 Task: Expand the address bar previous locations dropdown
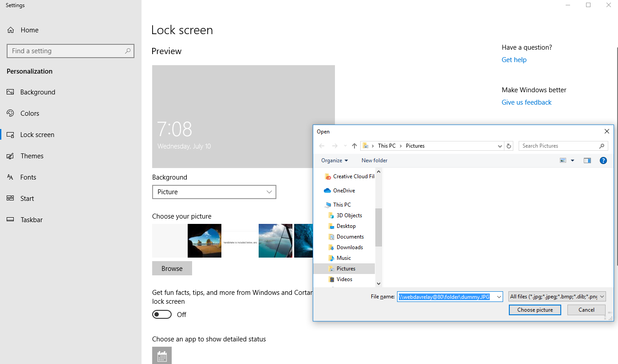tap(500, 146)
